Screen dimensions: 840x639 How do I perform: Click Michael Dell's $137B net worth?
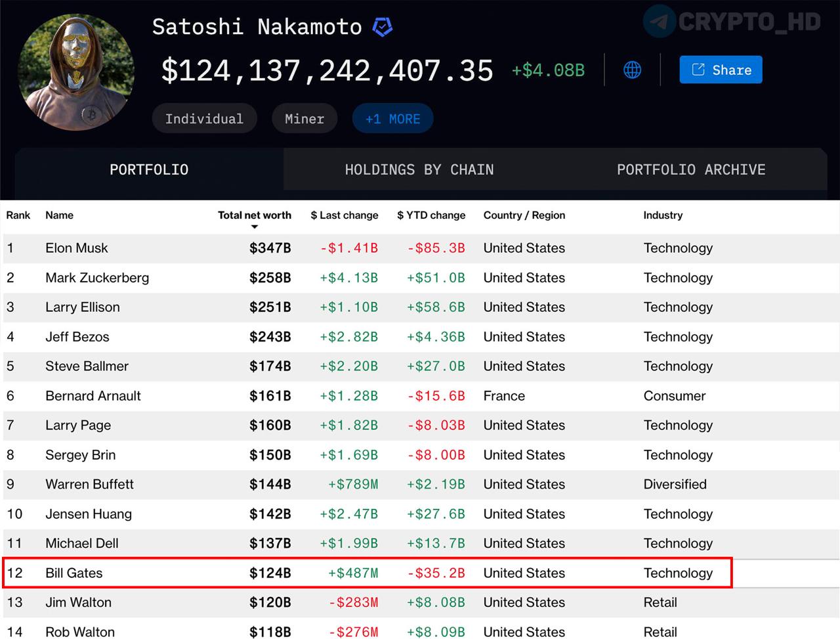click(270, 544)
